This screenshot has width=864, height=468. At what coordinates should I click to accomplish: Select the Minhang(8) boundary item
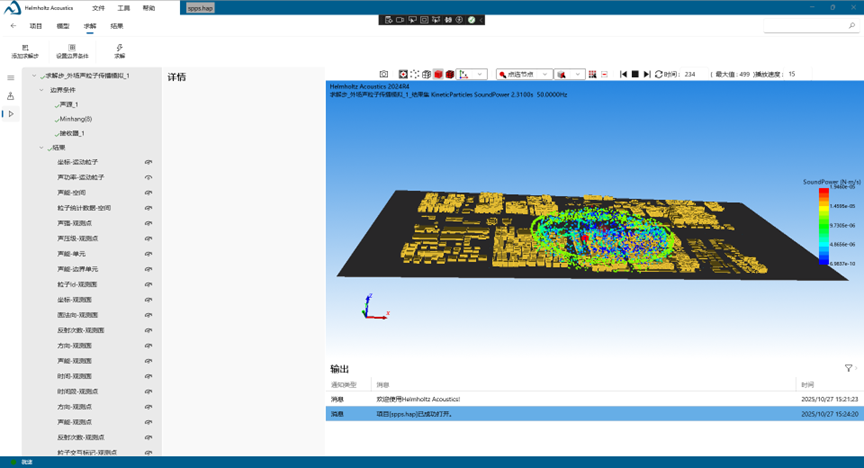75,119
